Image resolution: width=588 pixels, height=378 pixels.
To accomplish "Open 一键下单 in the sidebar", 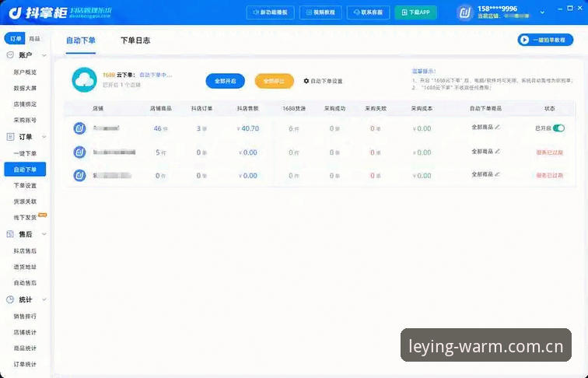I will coord(25,153).
